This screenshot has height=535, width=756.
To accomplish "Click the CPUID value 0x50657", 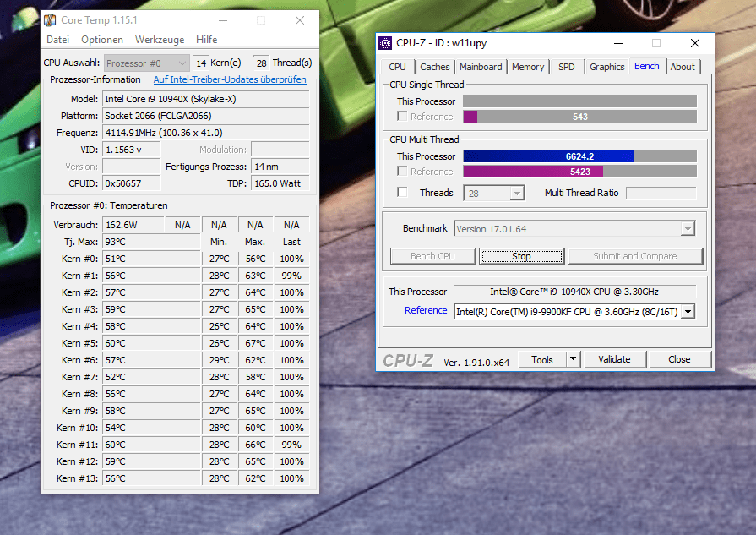I will click(x=131, y=183).
